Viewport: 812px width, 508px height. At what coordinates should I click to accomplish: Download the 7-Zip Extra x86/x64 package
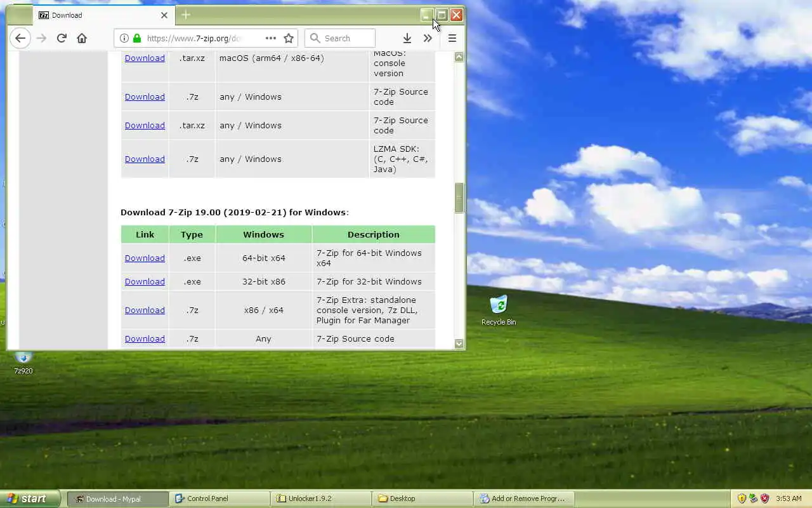click(x=145, y=310)
